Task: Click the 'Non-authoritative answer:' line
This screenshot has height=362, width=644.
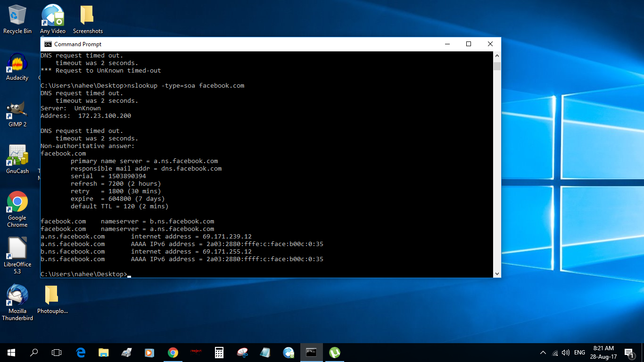Action: pos(88,146)
